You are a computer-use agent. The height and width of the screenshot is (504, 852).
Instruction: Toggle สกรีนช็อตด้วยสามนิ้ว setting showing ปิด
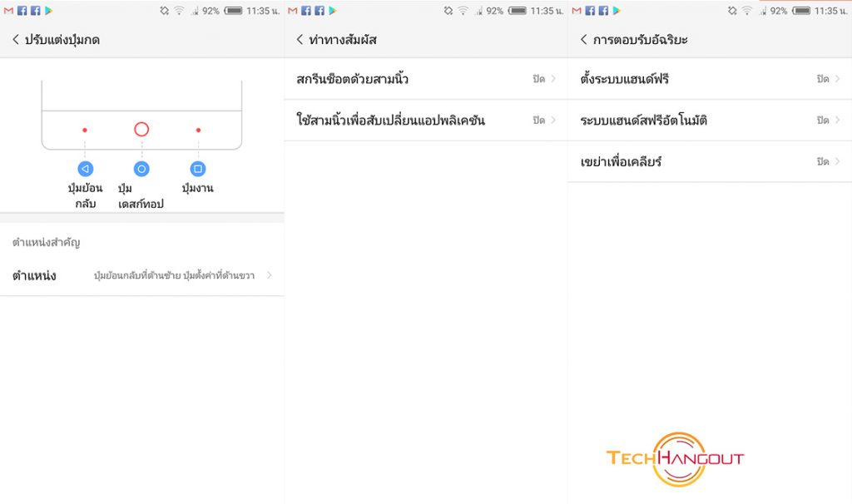(425, 79)
